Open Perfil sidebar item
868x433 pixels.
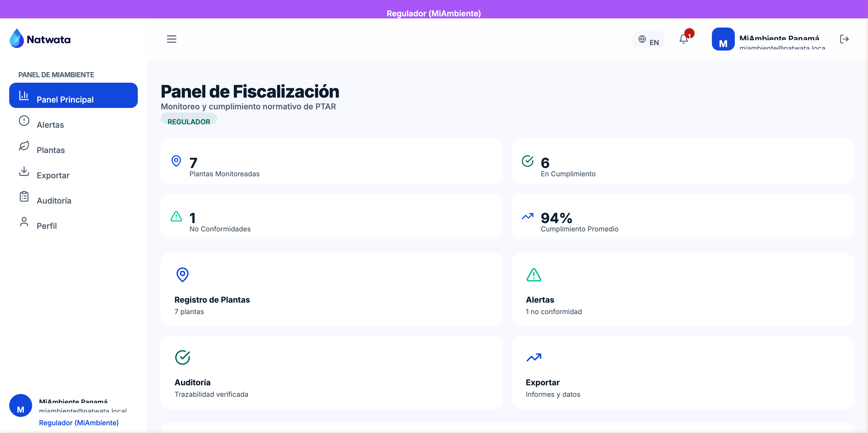[x=46, y=226]
